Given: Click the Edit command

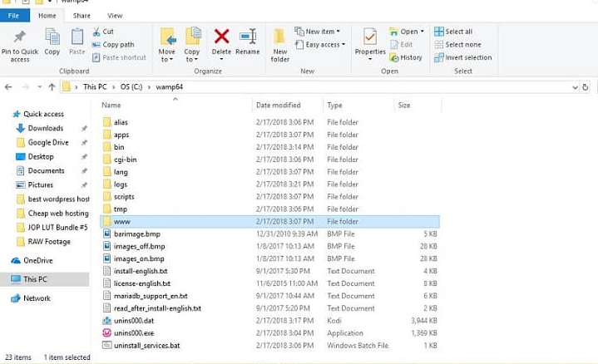Looking at the screenshot, I should pos(401,45).
